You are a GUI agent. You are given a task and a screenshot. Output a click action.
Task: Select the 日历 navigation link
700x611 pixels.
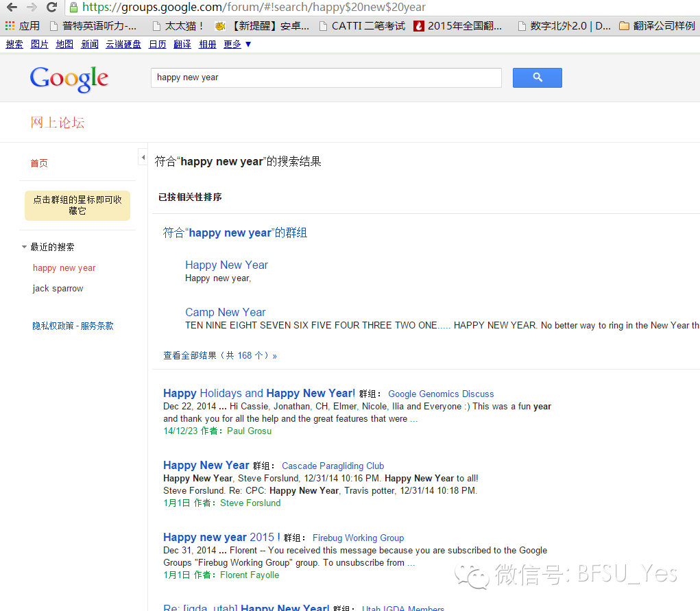point(157,44)
